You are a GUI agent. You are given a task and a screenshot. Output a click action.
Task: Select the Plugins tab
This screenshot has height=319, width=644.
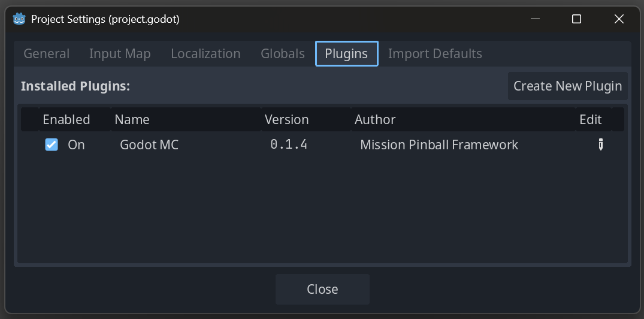(x=346, y=54)
